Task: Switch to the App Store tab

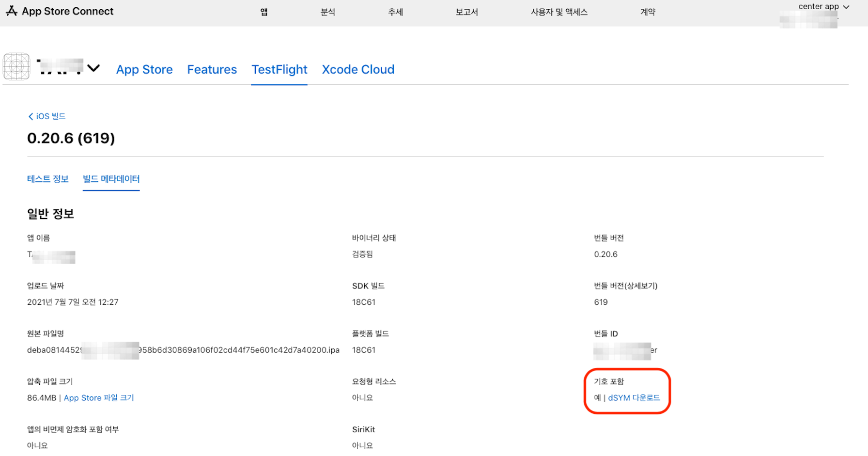Action: click(144, 69)
